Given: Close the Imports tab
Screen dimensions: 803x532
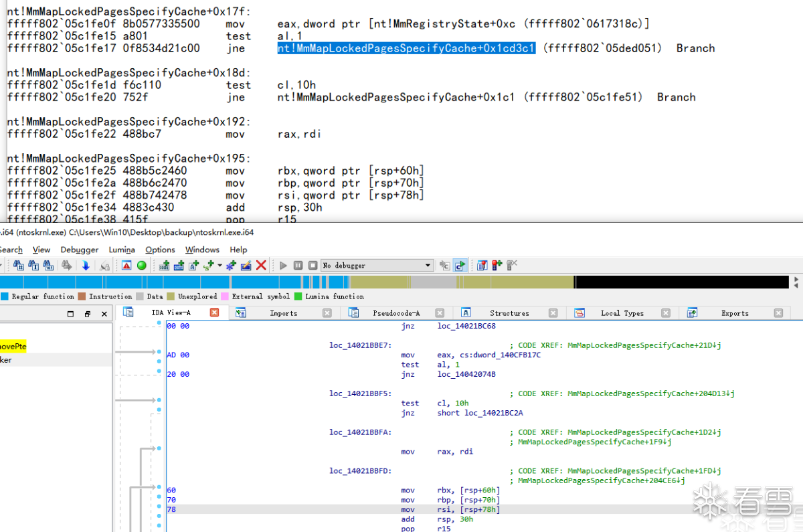Looking at the screenshot, I should 327,313.
